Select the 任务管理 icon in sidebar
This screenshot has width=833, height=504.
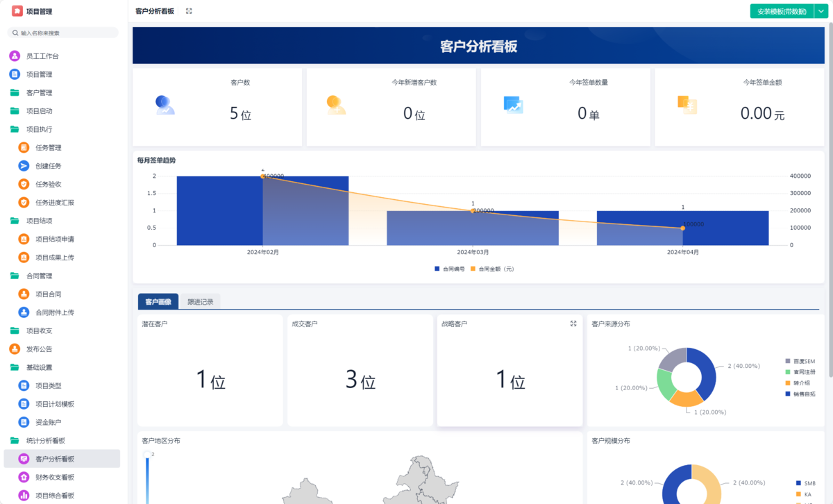click(x=24, y=147)
